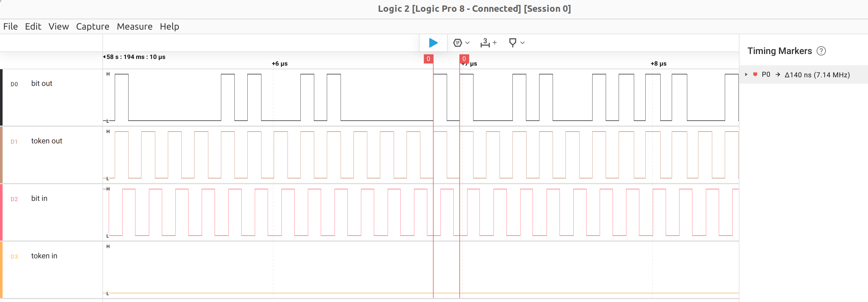
Task: Click the D0 channel number label
Action: coord(14,84)
